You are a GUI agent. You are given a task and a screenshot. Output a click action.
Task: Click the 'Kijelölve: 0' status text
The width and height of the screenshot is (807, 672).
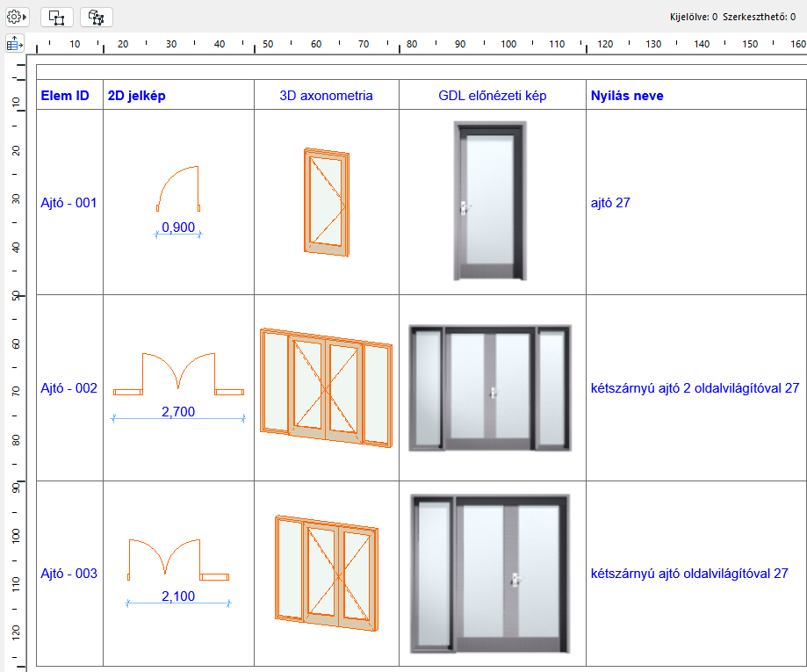pyautogui.click(x=693, y=17)
